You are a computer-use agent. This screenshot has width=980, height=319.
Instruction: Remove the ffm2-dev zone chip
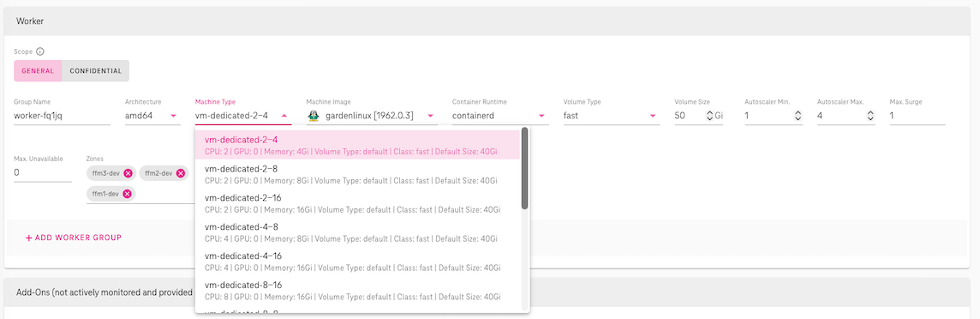[x=181, y=173]
